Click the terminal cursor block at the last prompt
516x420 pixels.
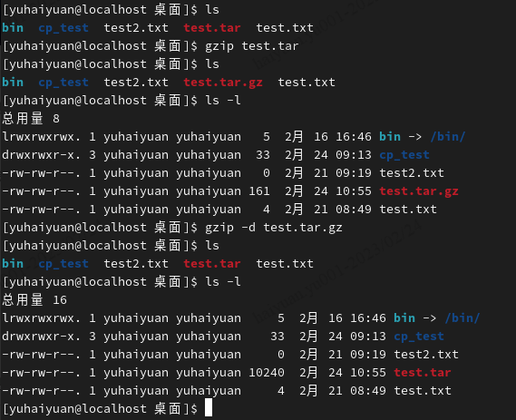click(x=209, y=408)
